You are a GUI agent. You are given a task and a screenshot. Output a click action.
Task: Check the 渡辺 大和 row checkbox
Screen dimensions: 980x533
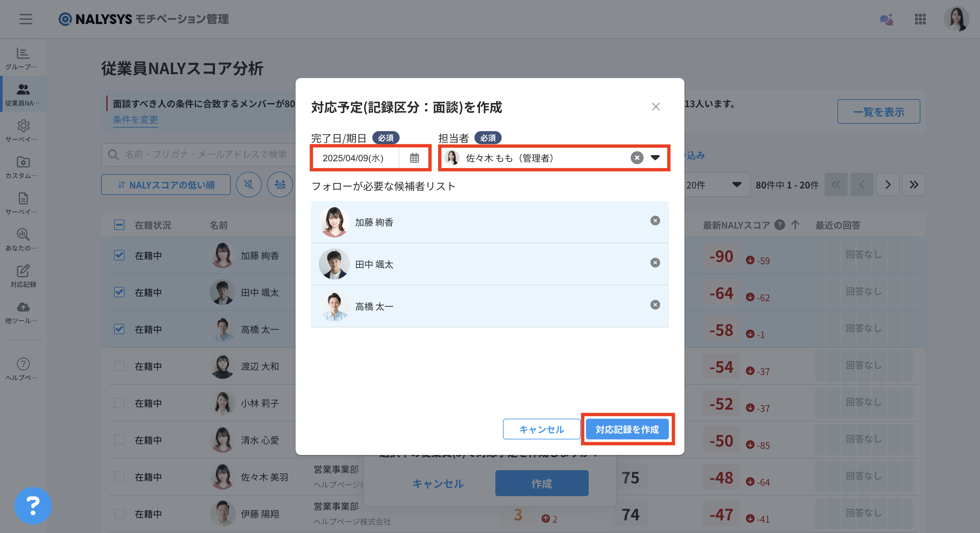(x=119, y=366)
